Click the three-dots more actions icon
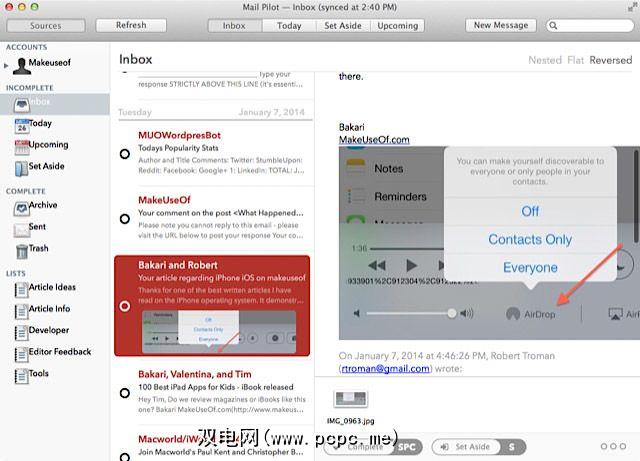The width and height of the screenshot is (640, 461). [613, 446]
